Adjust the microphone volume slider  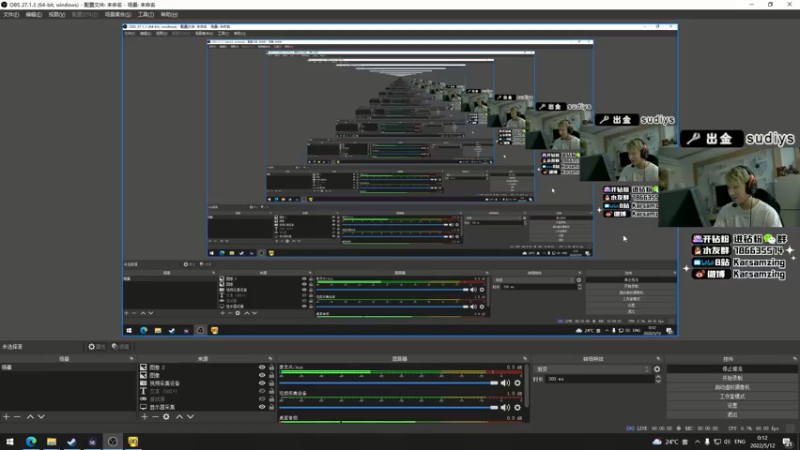pyautogui.click(x=389, y=383)
